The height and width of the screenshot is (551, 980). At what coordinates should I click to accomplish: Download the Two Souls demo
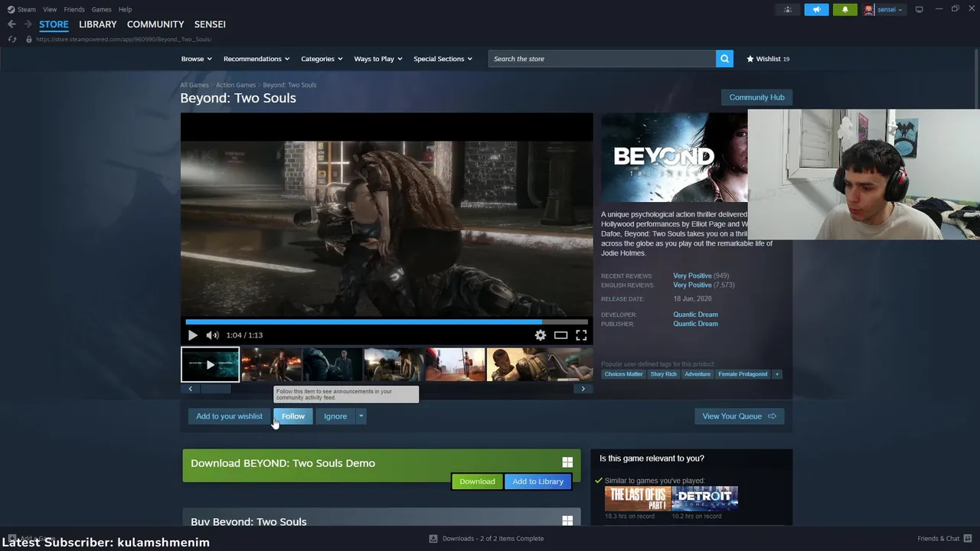pyautogui.click(x=477, y=481)
